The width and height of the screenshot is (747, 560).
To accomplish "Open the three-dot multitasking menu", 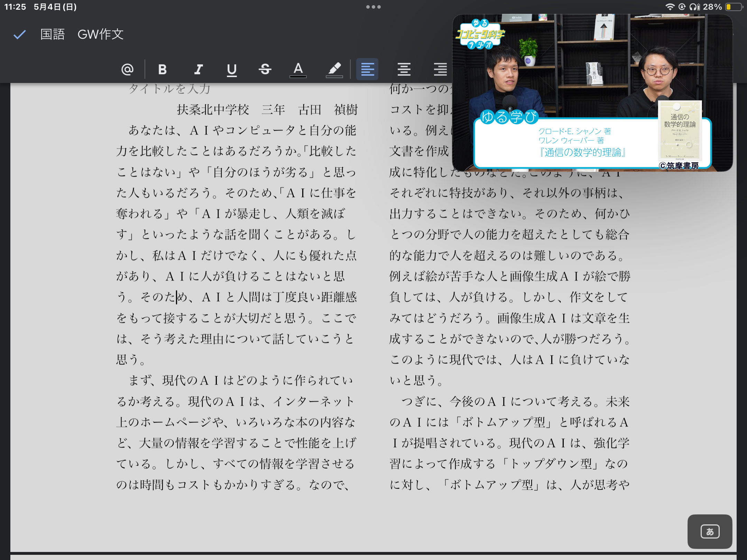I will click(x=373, y=7).
